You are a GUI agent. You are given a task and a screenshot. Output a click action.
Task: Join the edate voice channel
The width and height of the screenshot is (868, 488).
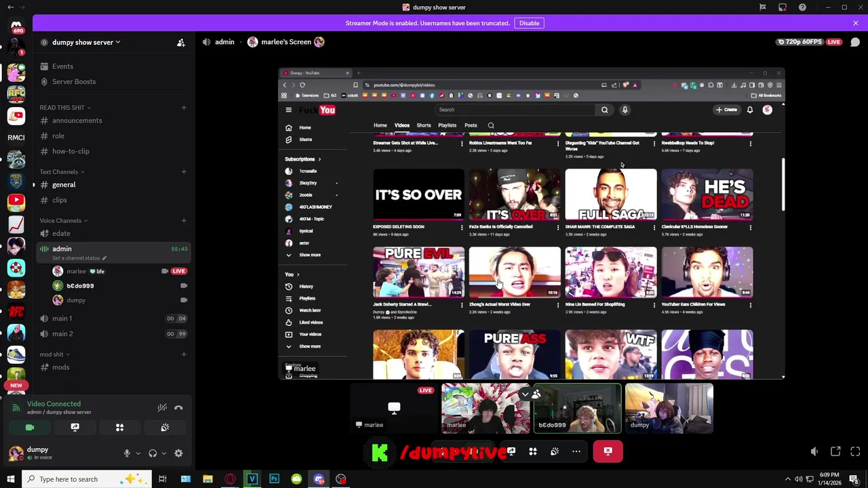click(x=61, y=233)
